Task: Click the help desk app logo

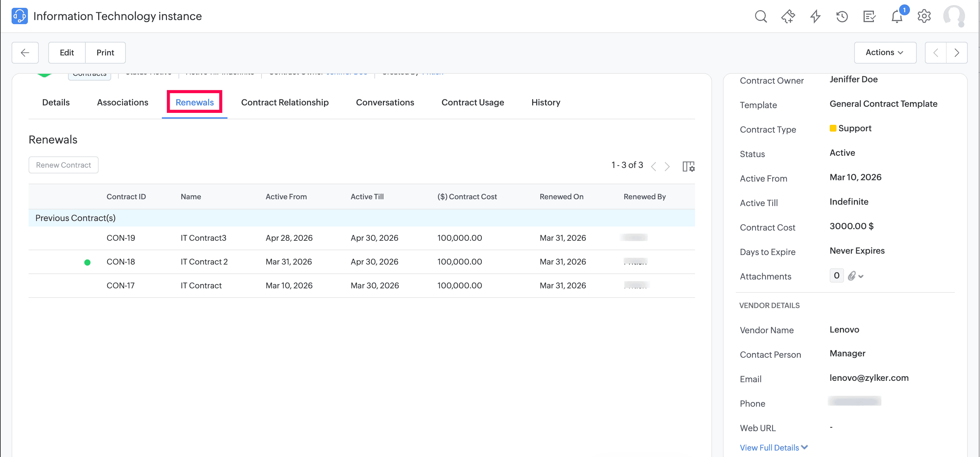Action: pos(19,16)
